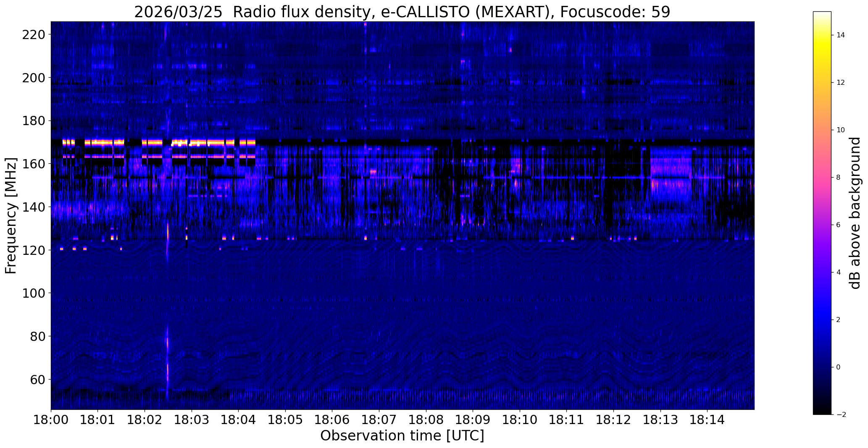Viewport: 868px width, 448px height.
Task: Click the colorbar tick label 8
Action: point(839,178)
